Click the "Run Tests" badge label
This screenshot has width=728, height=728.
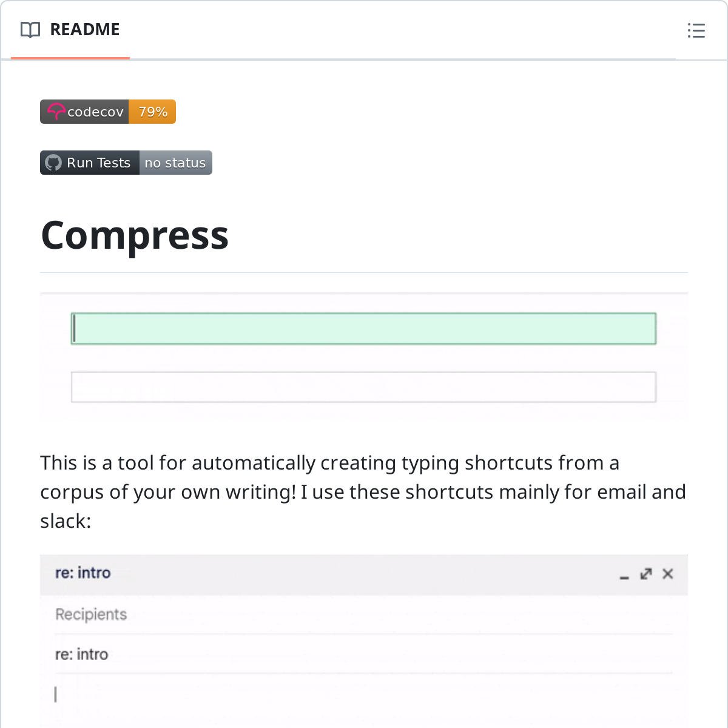pos(98,163)
